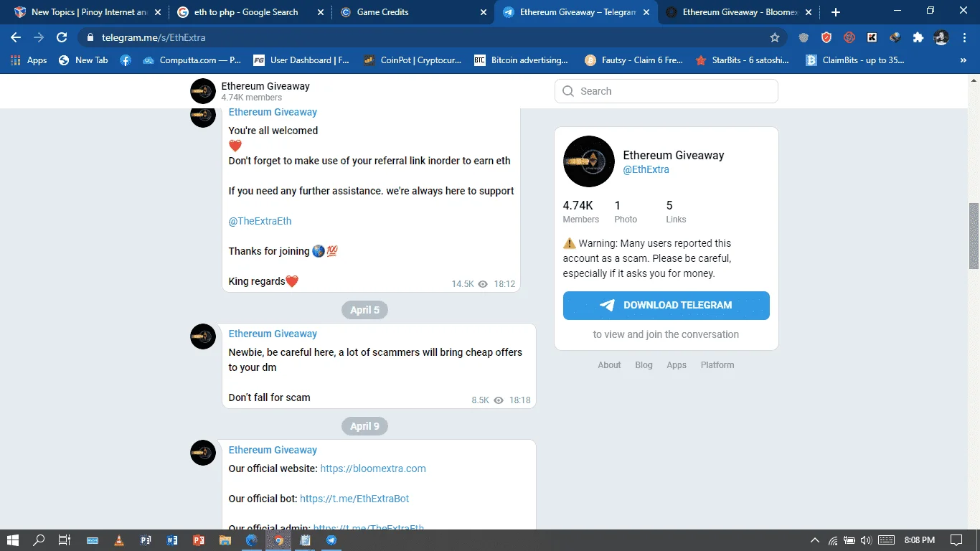Open File Explorer from the taskbar

point(225,540)
